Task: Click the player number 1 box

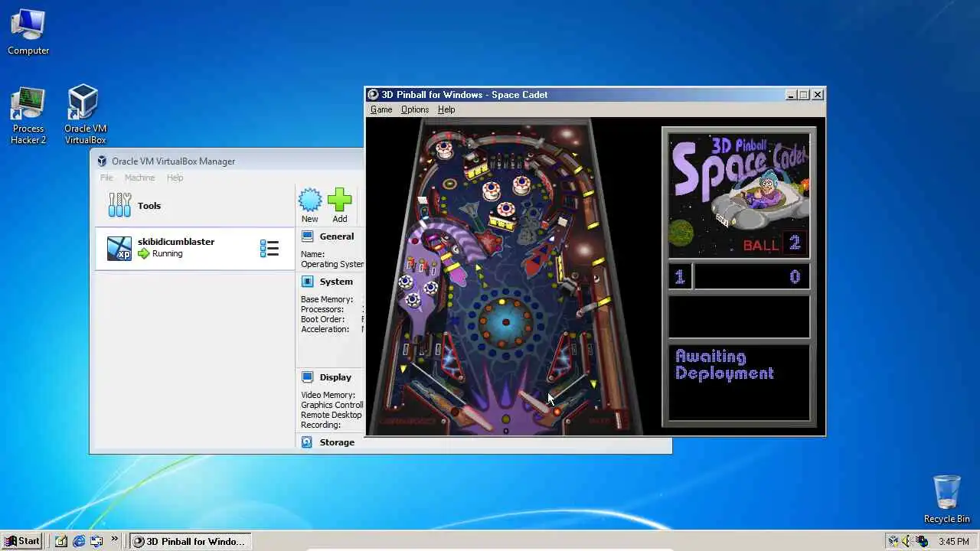Action: click(680, 276)
